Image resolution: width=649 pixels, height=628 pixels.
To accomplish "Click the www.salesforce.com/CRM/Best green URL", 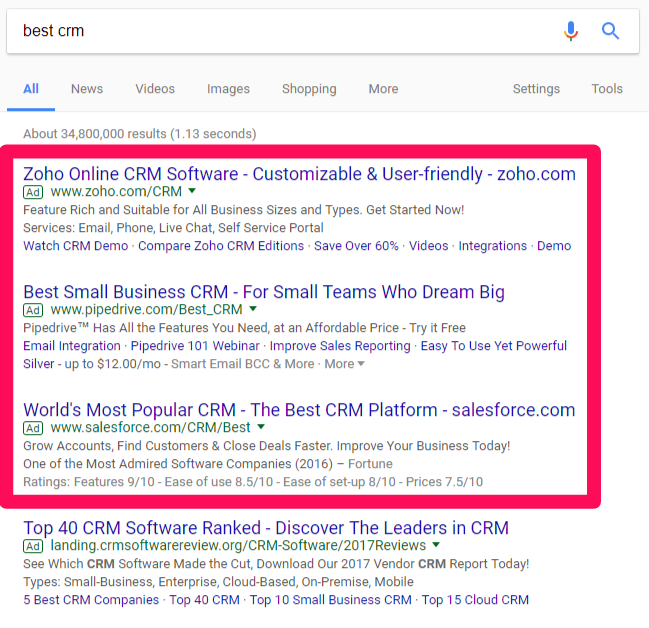I will tap(151, 427).
